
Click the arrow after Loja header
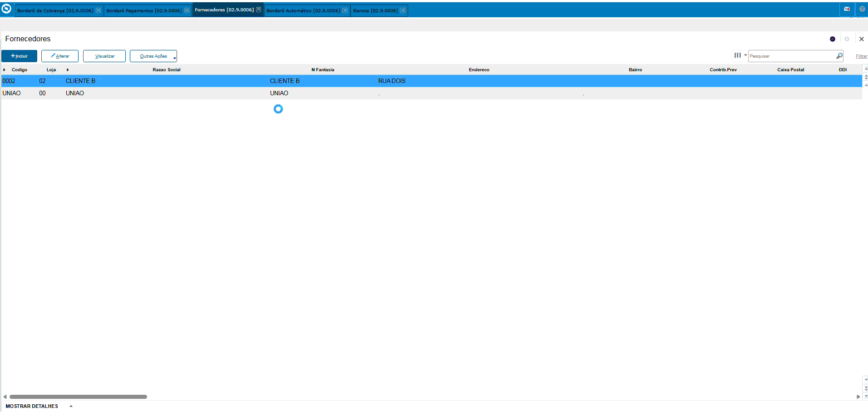click(x=68, y=70)
